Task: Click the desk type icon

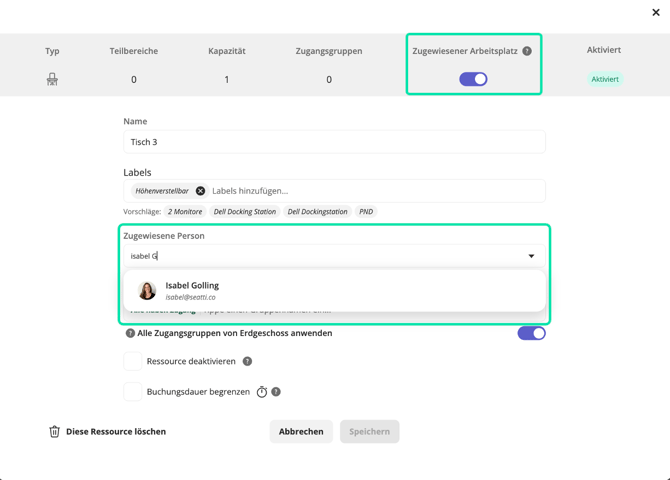Action: click(52, 80)
